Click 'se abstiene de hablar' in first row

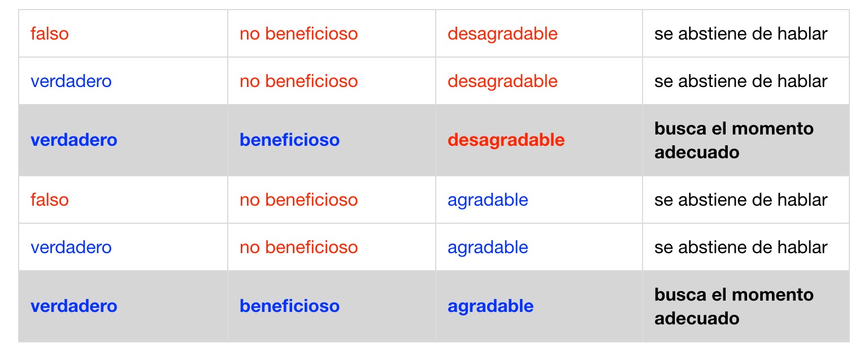click(x=740, y=34)
